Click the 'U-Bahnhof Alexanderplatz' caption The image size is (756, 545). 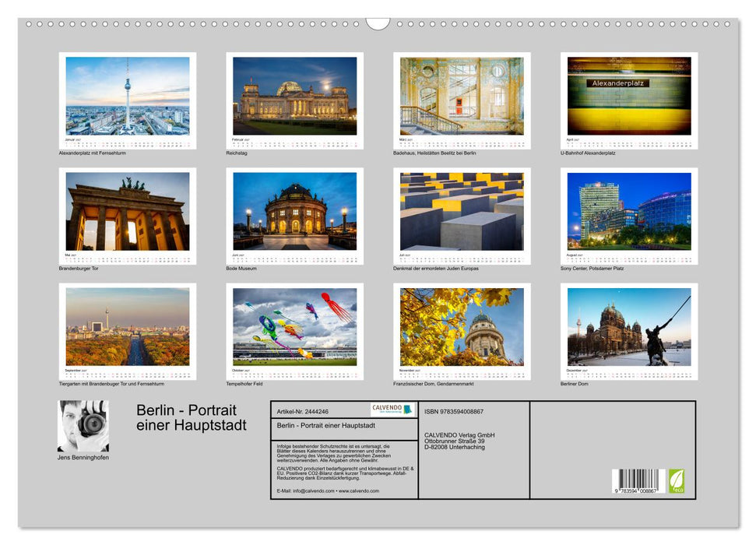pos(588,153)
